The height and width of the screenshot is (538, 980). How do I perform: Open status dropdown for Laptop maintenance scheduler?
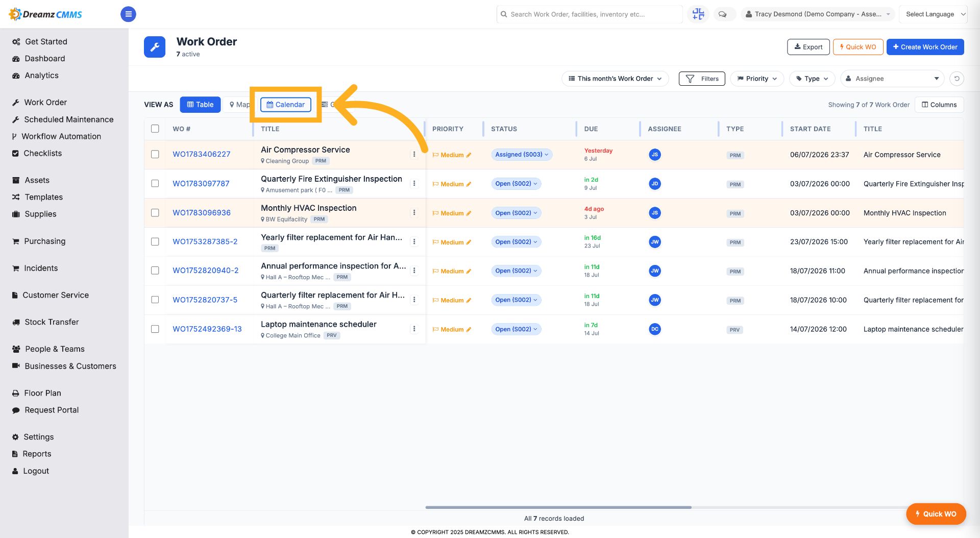[516, 329]
